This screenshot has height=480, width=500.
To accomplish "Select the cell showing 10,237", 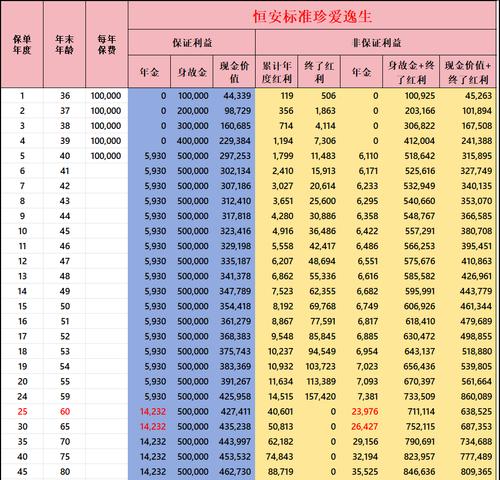I will pyautogui.click(x=281, y=351).
